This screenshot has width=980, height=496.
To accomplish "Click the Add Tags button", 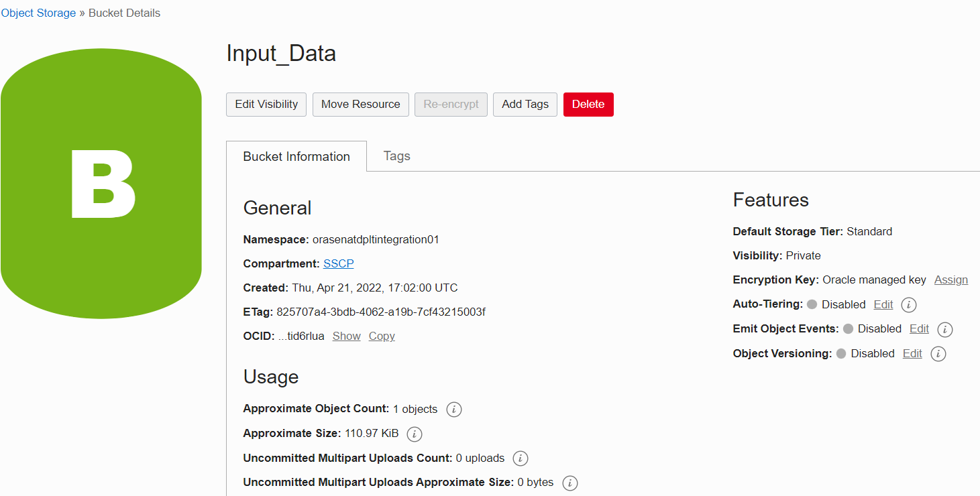I will click(x=525, y=105).
